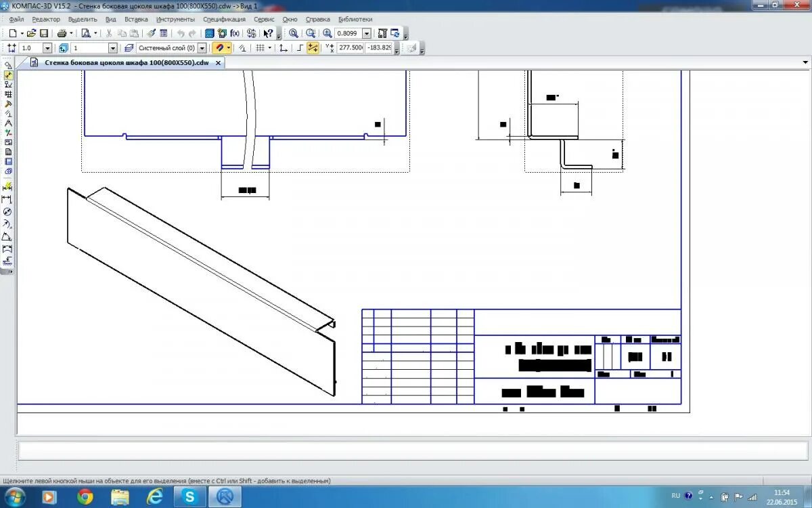Open the variables f(x) icon
The height and width of the screenshot is (508, 812).
235,33
